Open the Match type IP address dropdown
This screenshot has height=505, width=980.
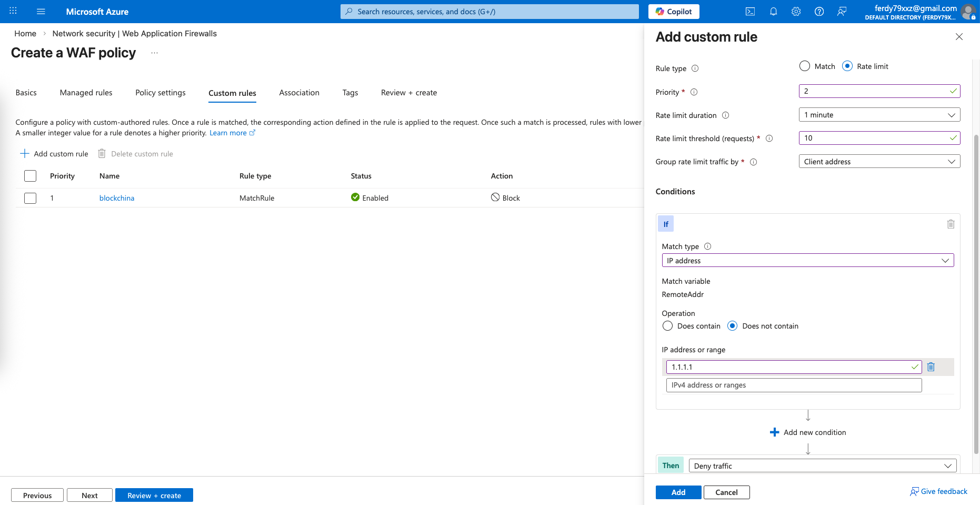pyautogui.click(x=807, y=261)
